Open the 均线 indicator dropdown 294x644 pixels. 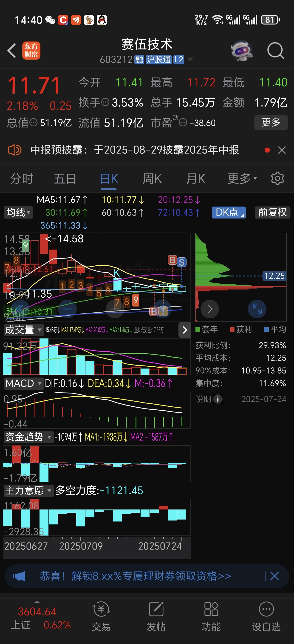click(x=18, y=212)
